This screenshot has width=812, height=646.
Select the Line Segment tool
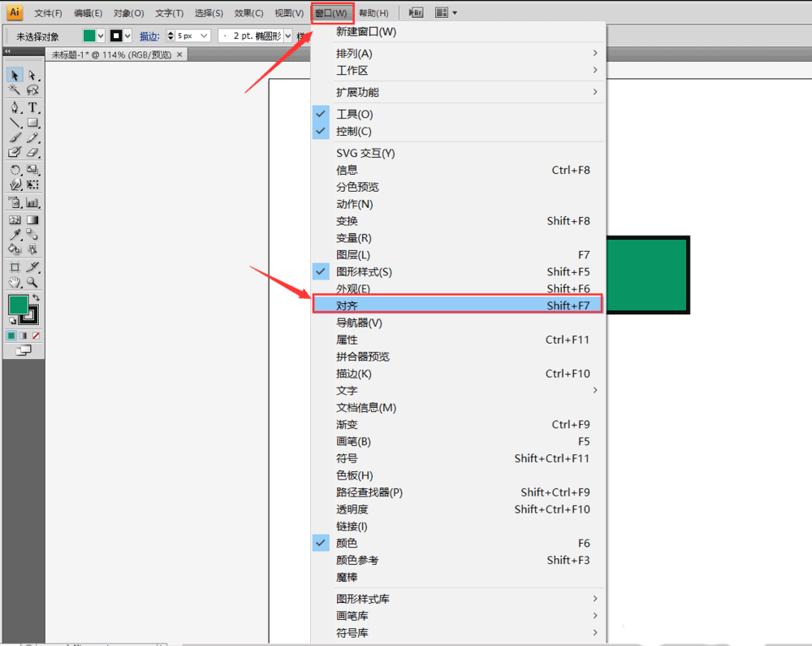click(x=15, y=123)
